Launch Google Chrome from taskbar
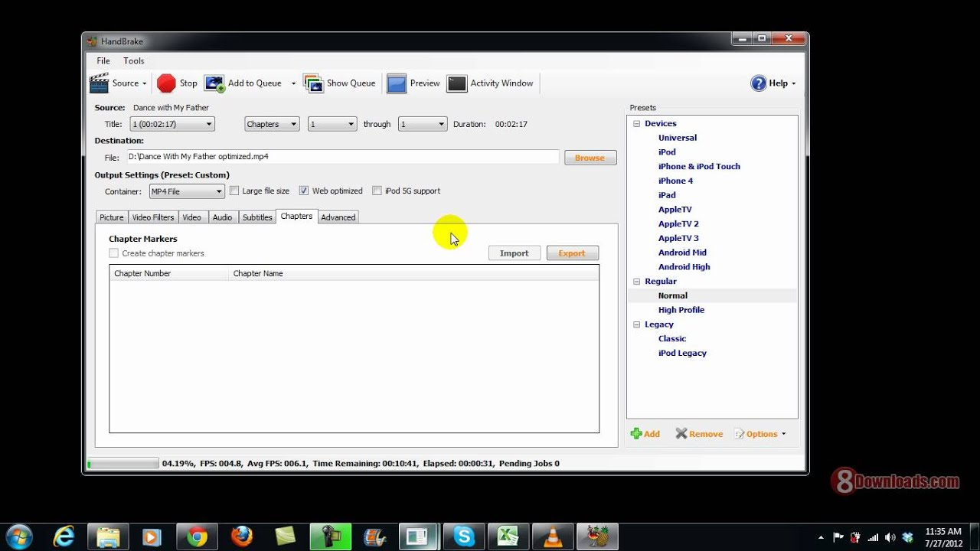The height and width of the screenshot is (551, 980). [197, 537]
